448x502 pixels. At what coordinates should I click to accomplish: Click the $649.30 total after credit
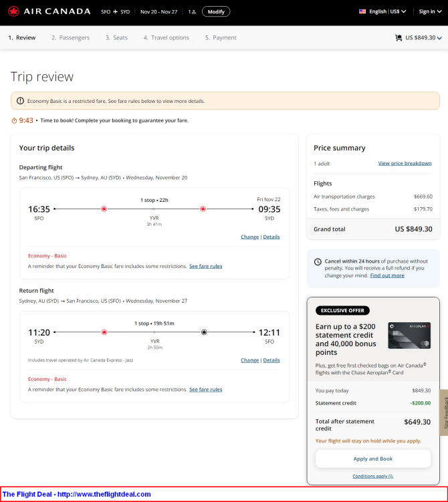(417, 422)
